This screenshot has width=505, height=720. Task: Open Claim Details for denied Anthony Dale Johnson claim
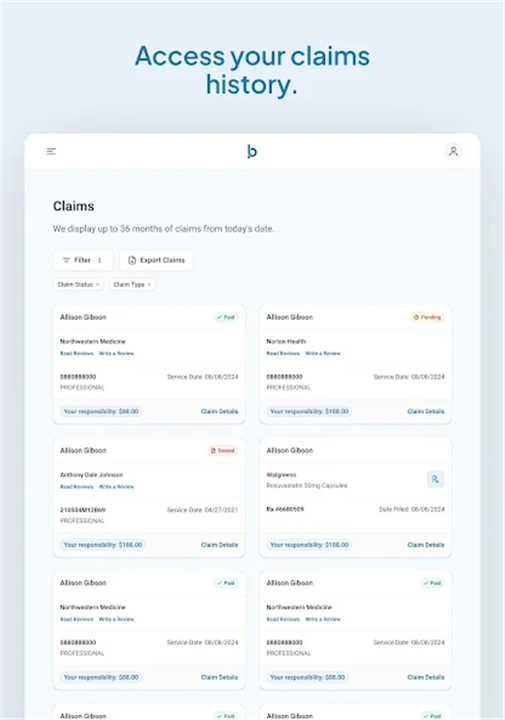(x=219, y=545)
